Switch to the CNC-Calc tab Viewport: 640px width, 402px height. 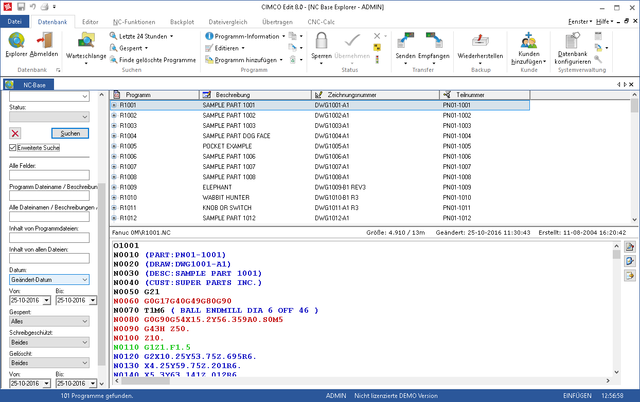321,22
